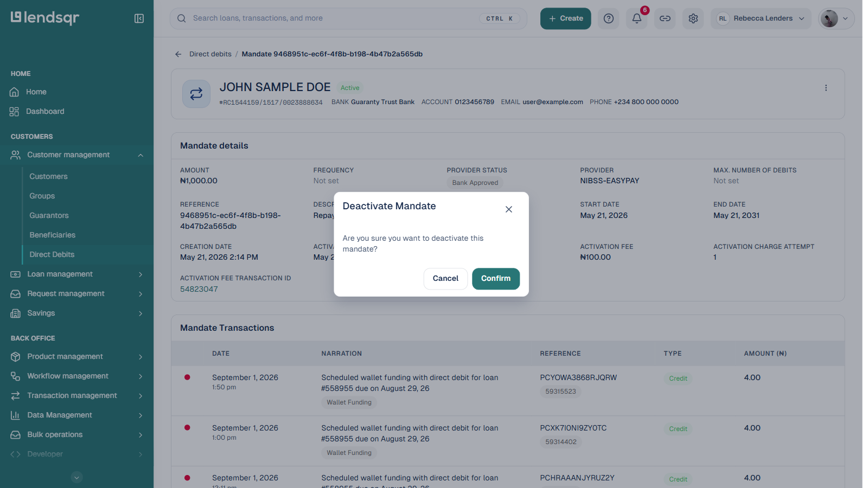Viewport: 868px width, 488px height.
Task: Click the mandate repeat arrows icon
Action: [196, 94]
